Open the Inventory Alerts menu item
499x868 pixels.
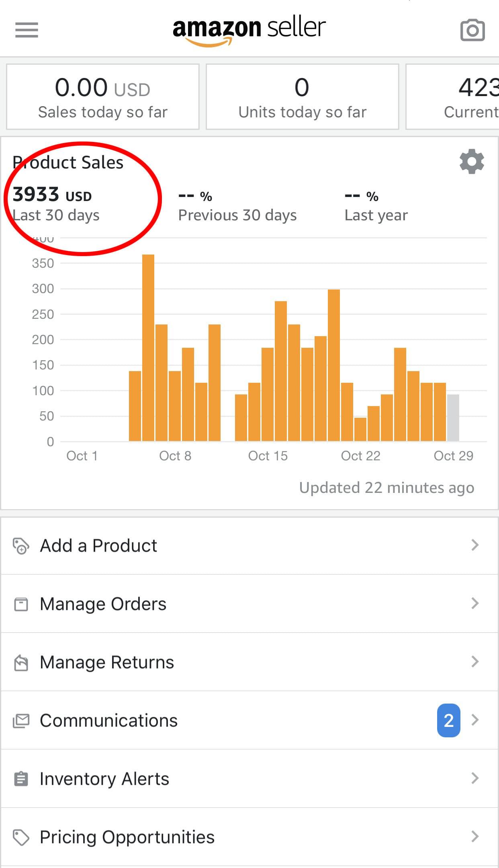tap(104, 779)
